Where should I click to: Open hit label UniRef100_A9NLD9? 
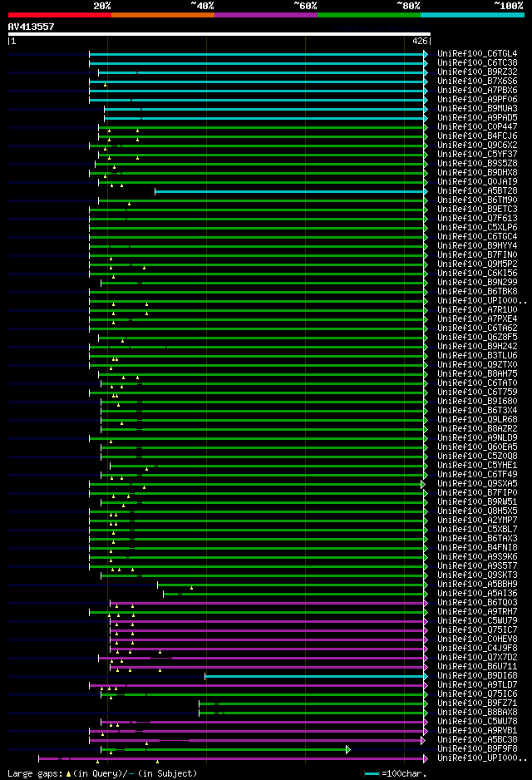click(x=477, y=438)
